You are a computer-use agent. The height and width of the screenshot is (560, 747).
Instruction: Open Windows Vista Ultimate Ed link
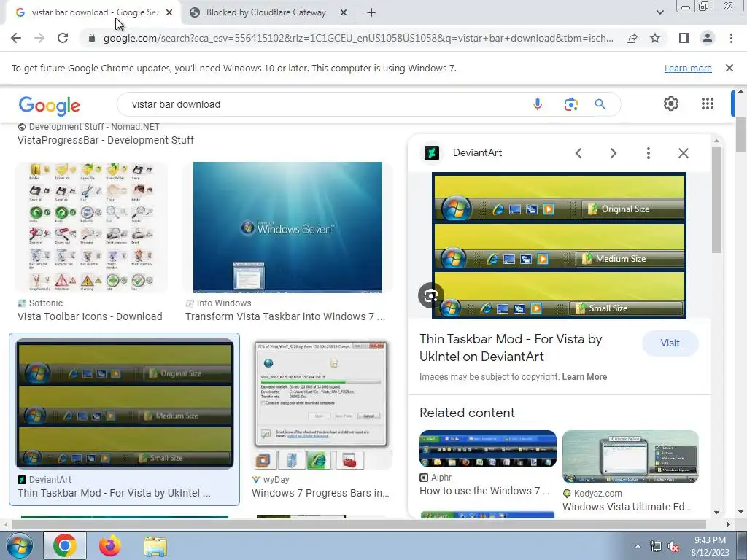click(x=627, y=507)
